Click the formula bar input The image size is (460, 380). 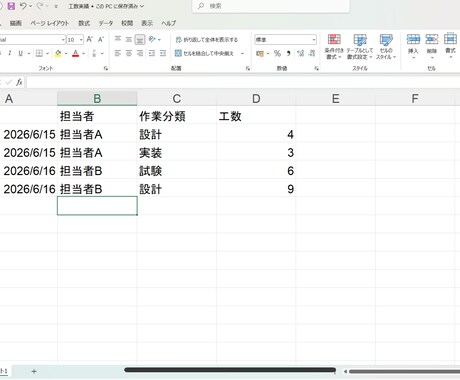click(243, 82)
